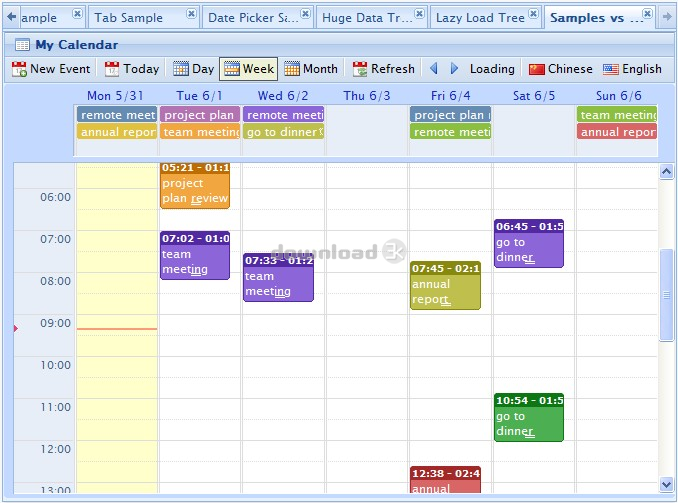Go to next week with right arrow
The width and height of the screenshot is (678, 503).
click(x=454, y=69)
